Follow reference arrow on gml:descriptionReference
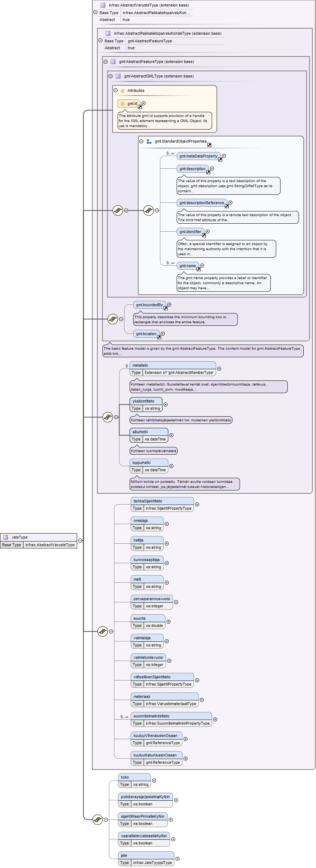Image resolution: width=316 pixels, height=868 pixels. click(227, 206)
